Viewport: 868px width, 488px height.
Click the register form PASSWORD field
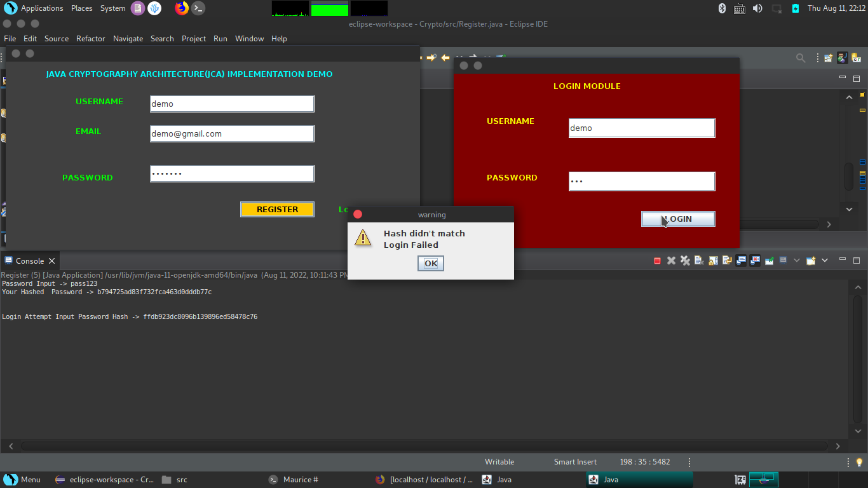click(x=232, y=173)
